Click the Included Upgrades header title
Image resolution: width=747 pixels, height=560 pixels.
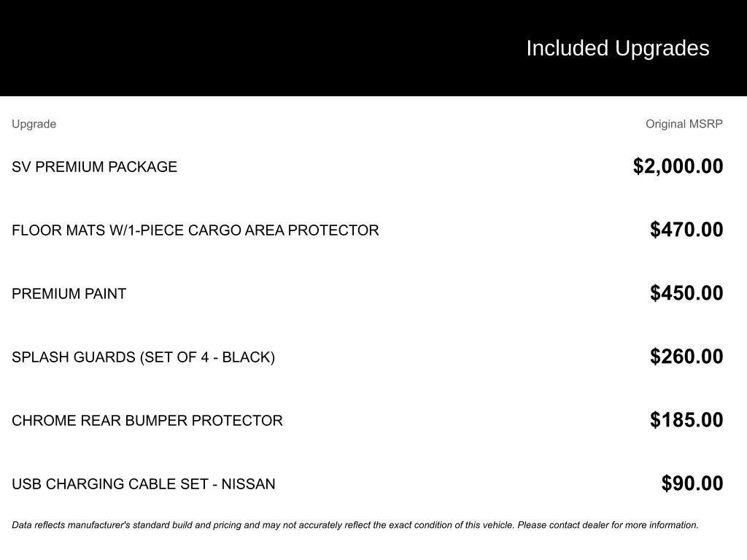(617, 49)
